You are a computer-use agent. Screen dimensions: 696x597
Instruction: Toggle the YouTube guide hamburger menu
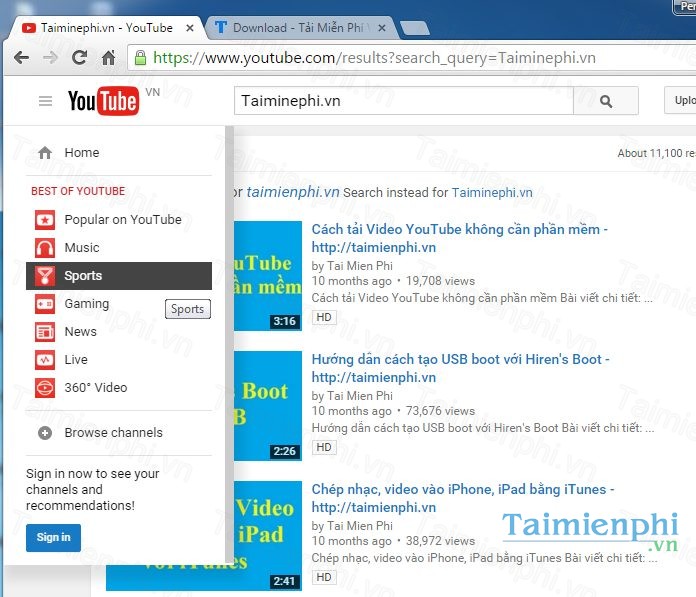point(45,101)
